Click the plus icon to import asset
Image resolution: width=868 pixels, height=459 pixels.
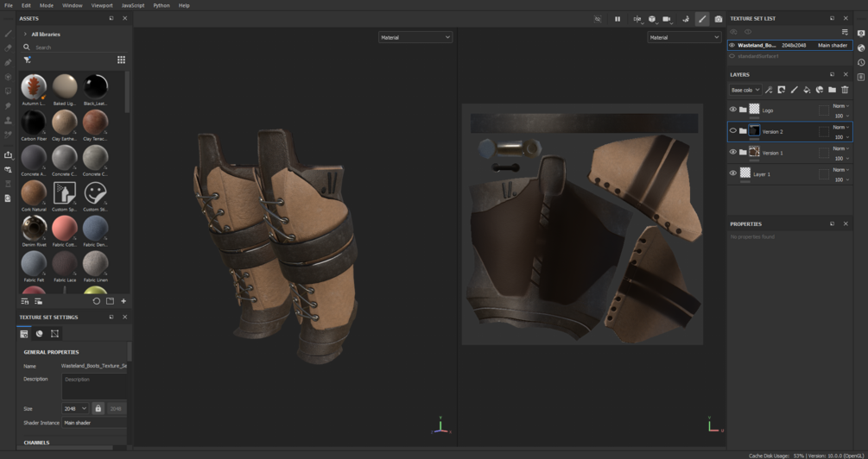pos(124,301)
